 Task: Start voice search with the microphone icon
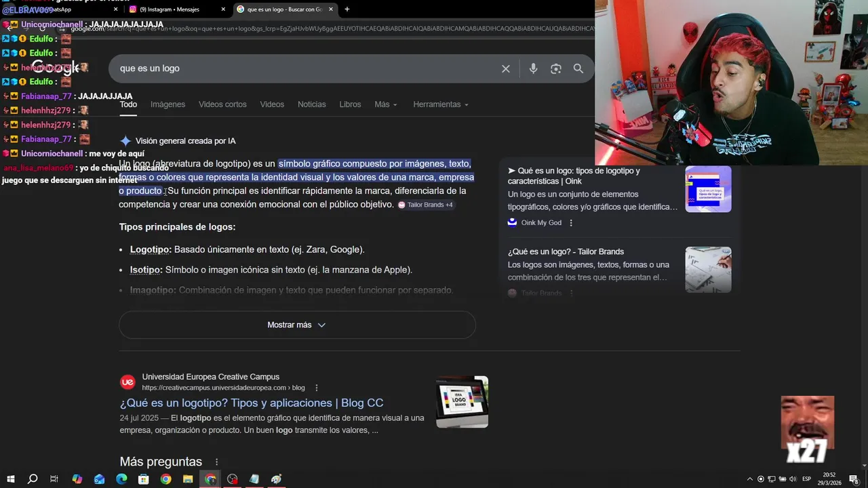coord(533,68)
